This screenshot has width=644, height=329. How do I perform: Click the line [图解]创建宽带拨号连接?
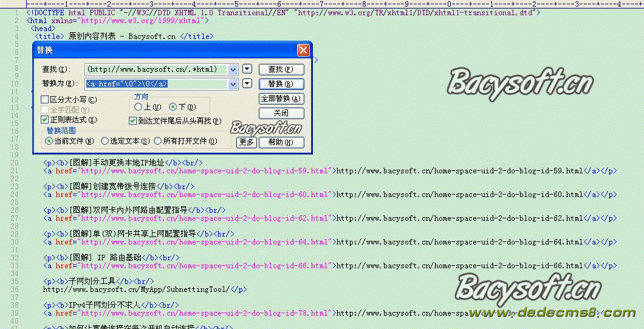click(118, 186)
